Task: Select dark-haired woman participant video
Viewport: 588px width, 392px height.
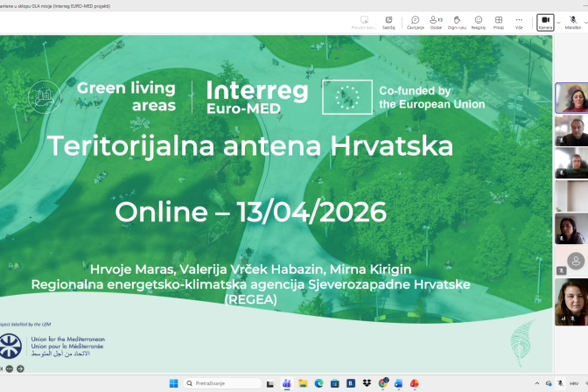Action: tap(571, 228)
